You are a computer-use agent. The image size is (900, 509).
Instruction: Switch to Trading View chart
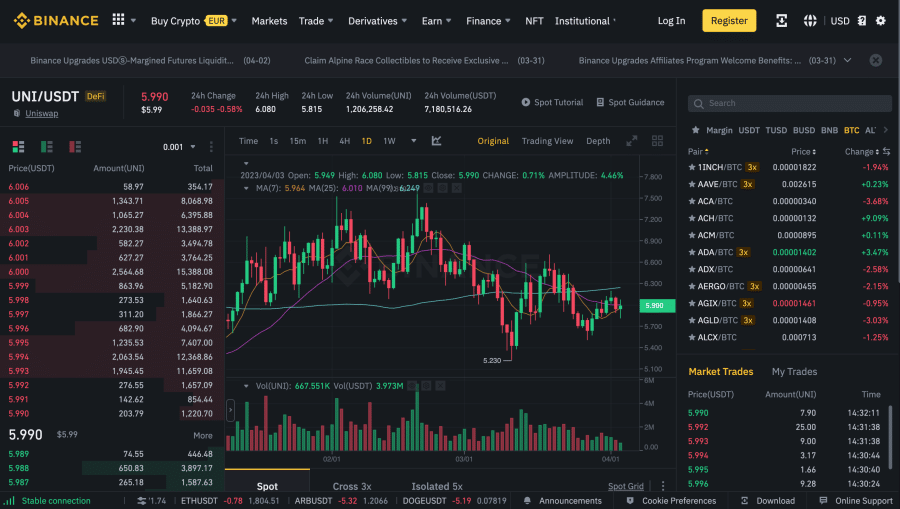coord(547,141)
